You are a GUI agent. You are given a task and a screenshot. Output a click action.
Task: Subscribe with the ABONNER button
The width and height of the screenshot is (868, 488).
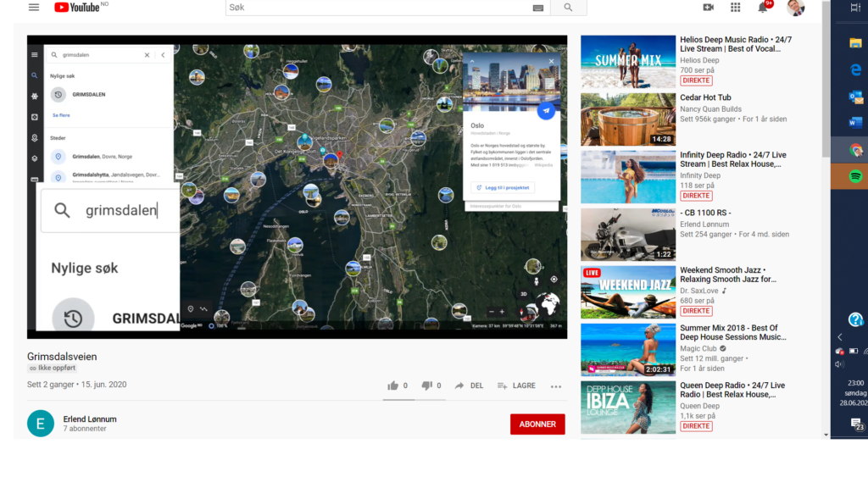[x=537, y=424]
